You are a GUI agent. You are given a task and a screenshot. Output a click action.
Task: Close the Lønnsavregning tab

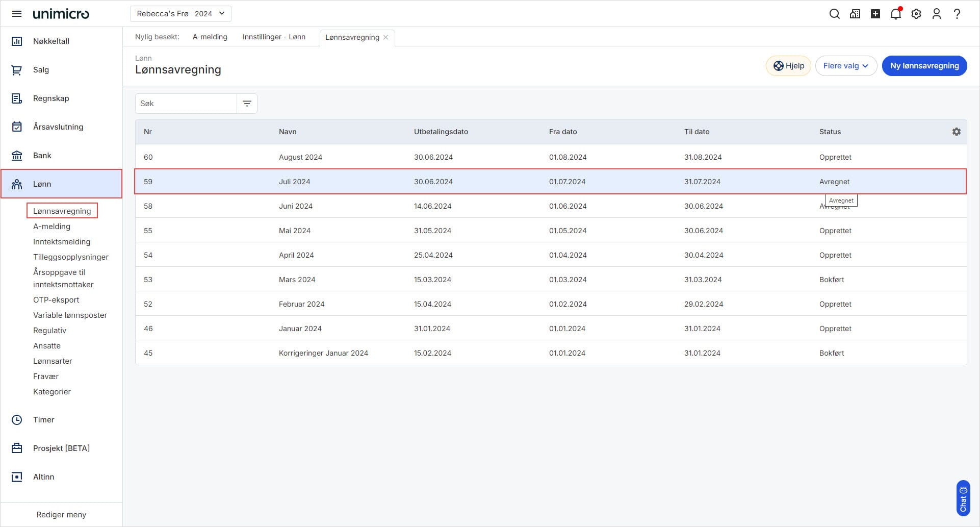coord(385,37)
